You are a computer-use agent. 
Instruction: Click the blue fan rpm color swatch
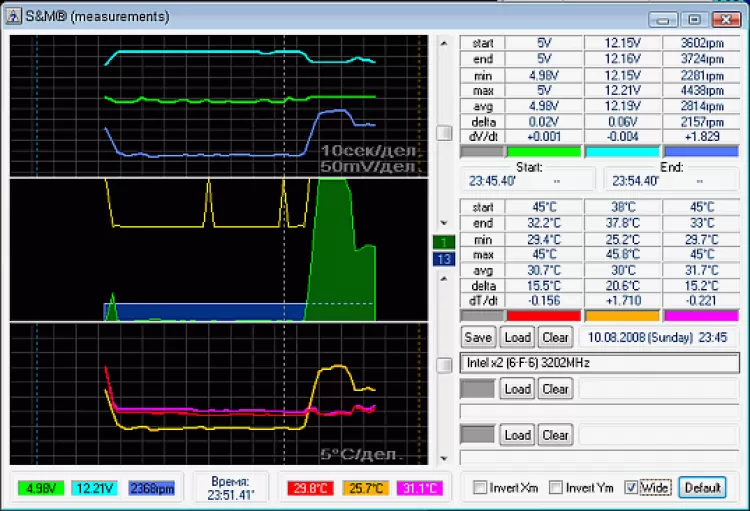[700, 152]
